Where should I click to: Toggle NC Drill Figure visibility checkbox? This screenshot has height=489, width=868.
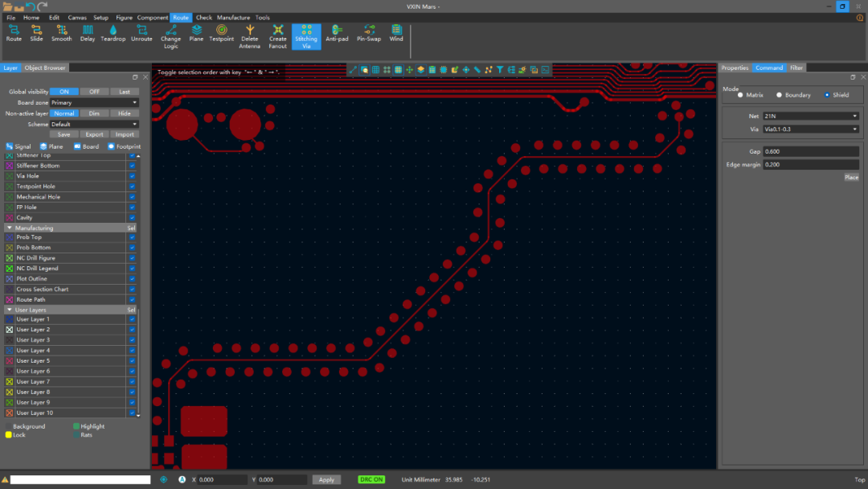(132, 258)
